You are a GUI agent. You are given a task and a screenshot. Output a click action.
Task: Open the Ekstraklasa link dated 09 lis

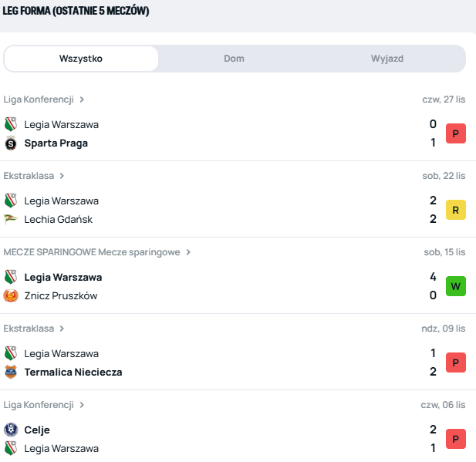coord(29,329)
